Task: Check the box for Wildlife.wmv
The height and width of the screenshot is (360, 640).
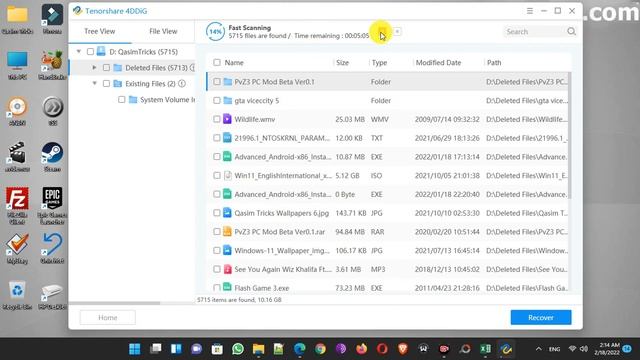Action: point(217,119)
